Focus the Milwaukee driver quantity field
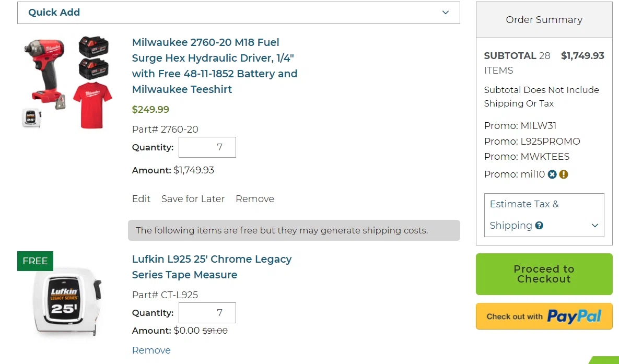This screenshot has width=619, height=364. pyautogui.click(x=207, y=147)
